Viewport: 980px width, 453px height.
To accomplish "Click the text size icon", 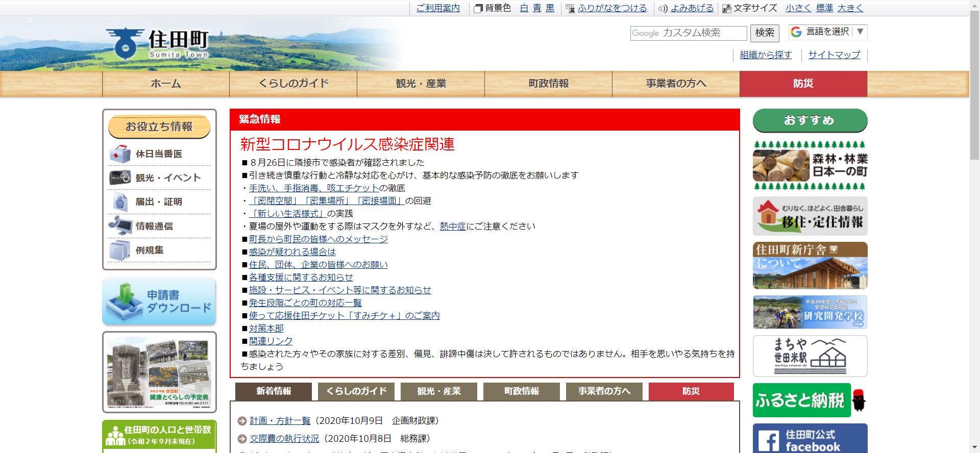I will click(x=726, y=9).
